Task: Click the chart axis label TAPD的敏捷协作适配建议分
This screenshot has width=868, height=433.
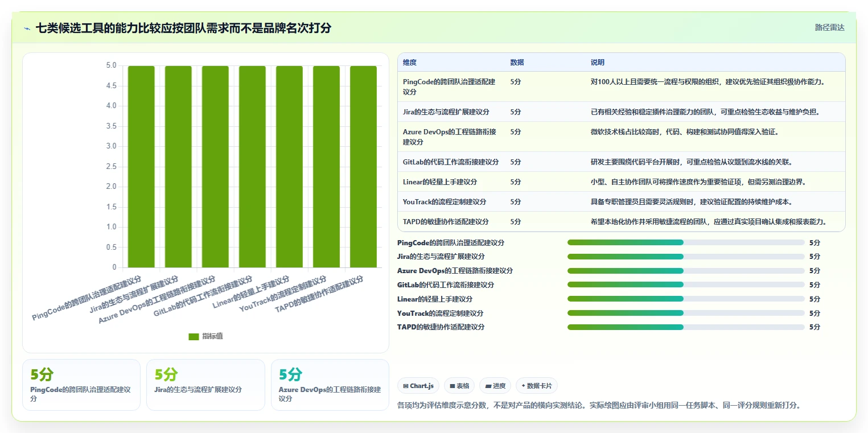Action: point(320,294)
